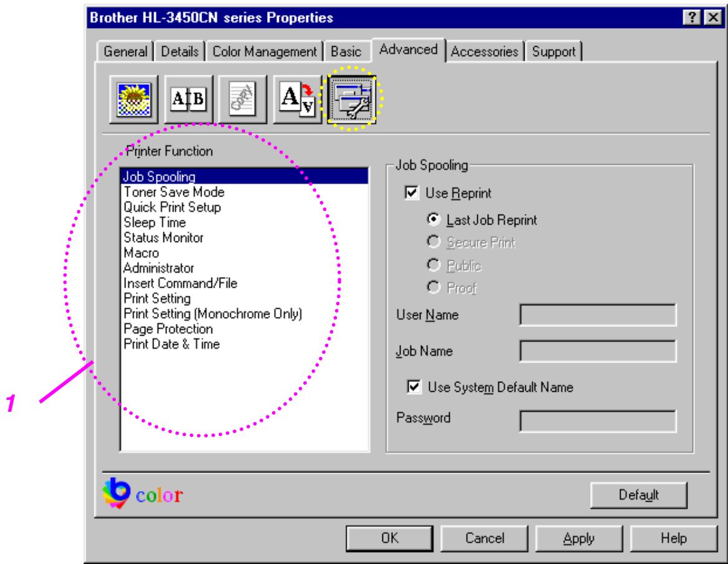Select the Public radio option

(x=433, y=265)
